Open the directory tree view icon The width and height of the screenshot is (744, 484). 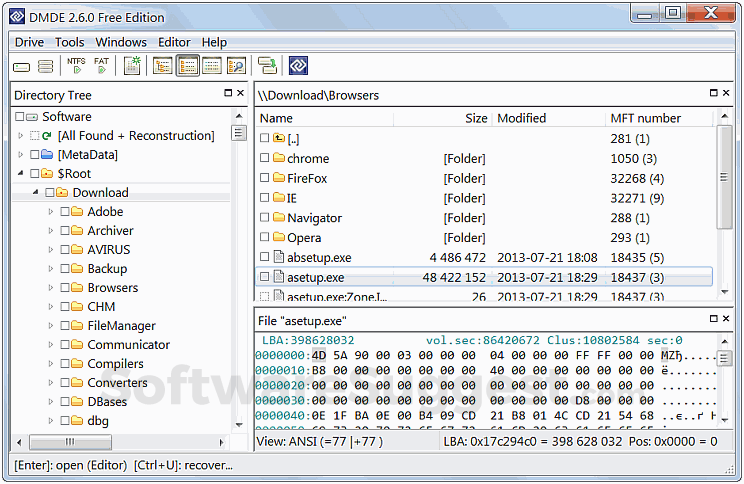(x=162, y=66)
